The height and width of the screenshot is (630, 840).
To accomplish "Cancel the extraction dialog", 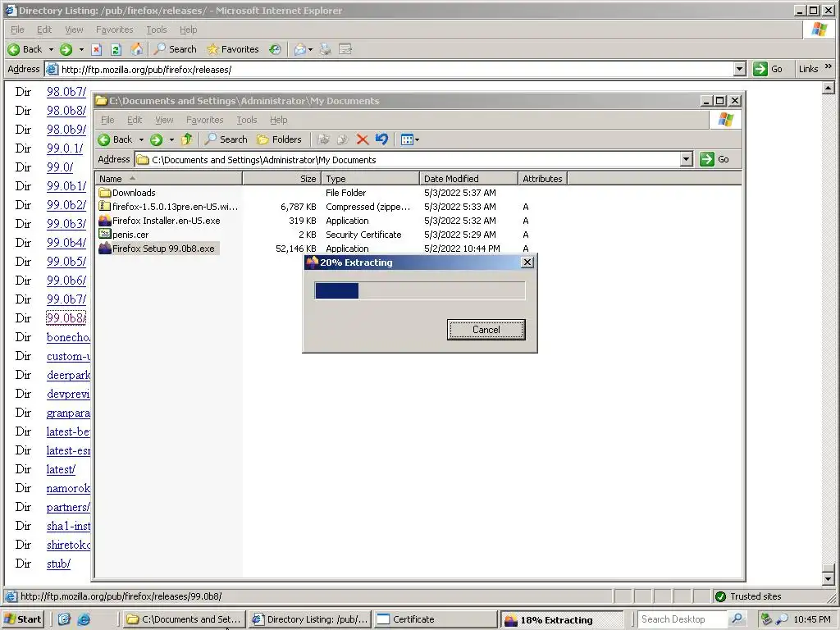I will (486, 330).
